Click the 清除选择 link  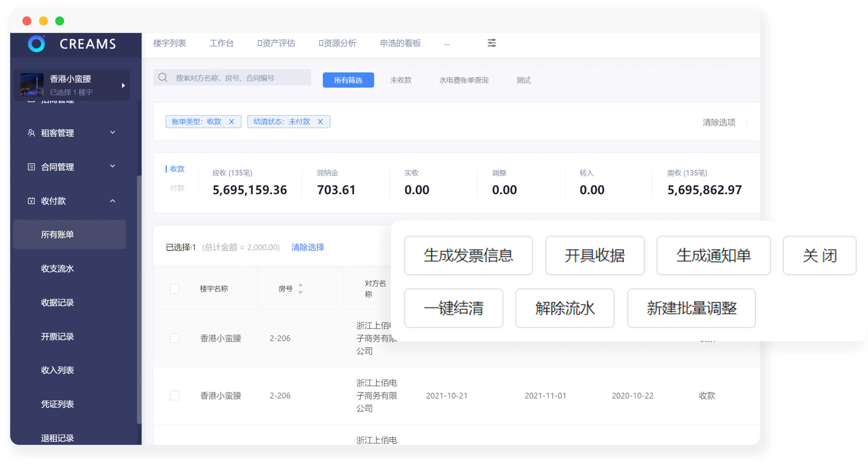click(308, 247)
